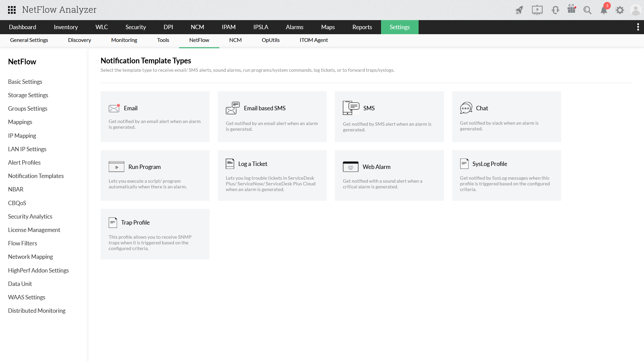Click the gear settings icon in header
The height and width of the screenshot is (362, 644).
[620, 10]
